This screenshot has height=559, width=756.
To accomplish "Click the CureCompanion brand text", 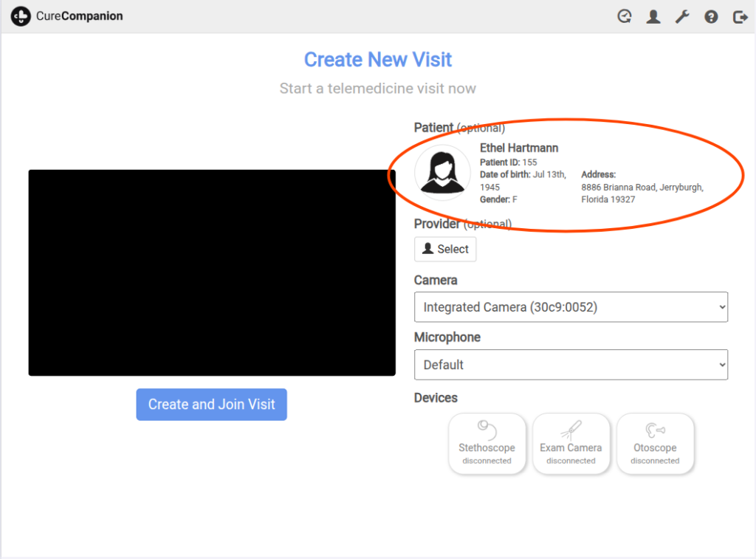I will [x=80, y=16].
